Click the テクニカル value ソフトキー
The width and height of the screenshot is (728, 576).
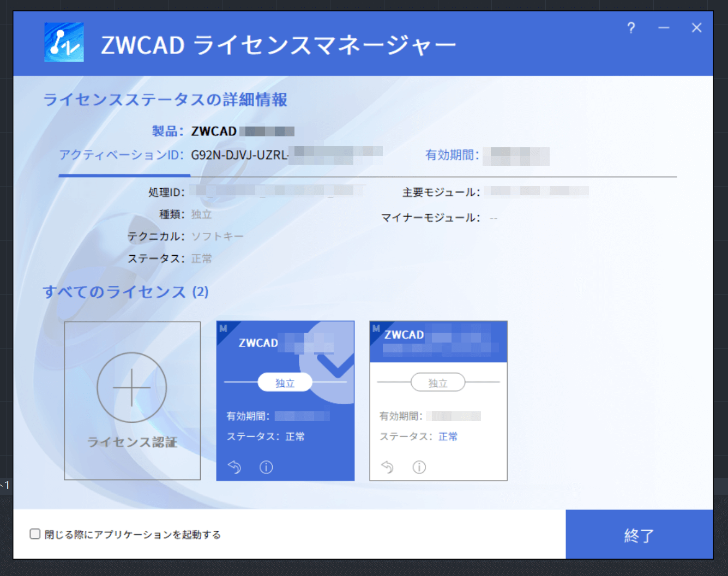(218, 236)
